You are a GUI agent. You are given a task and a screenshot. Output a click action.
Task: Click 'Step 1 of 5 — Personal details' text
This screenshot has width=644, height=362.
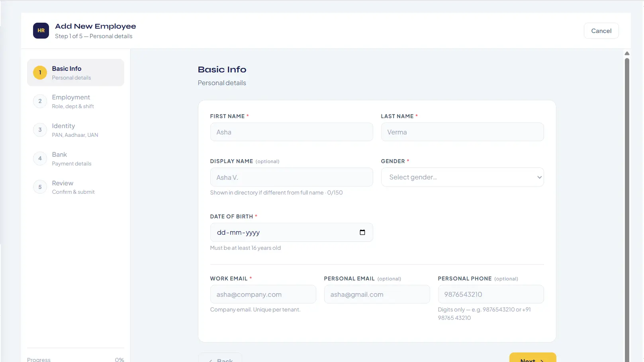point(94,36)
